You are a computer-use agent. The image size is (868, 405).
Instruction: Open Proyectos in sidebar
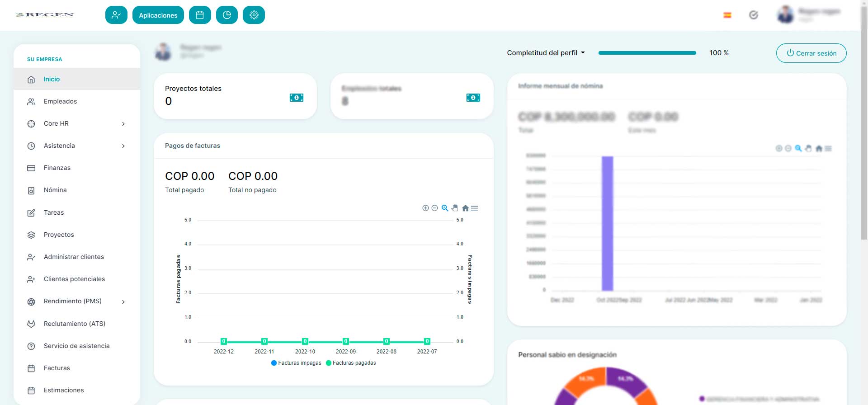tap(77, 235)
